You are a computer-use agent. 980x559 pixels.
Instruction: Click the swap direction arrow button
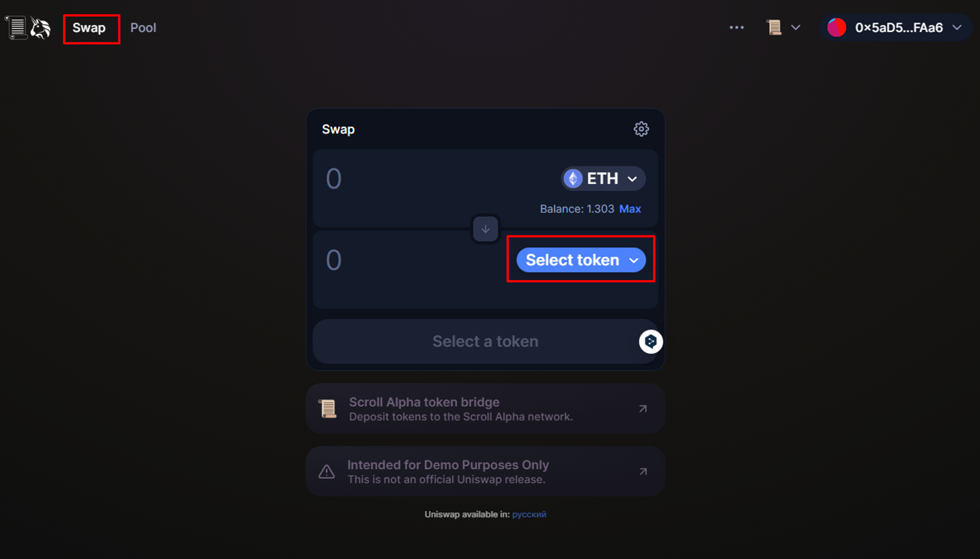coord(485,229)
